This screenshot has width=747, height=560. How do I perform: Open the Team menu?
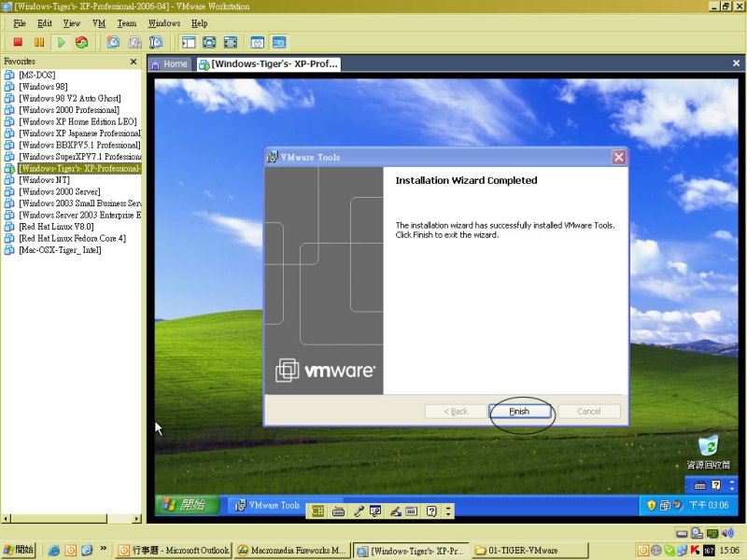127,23
